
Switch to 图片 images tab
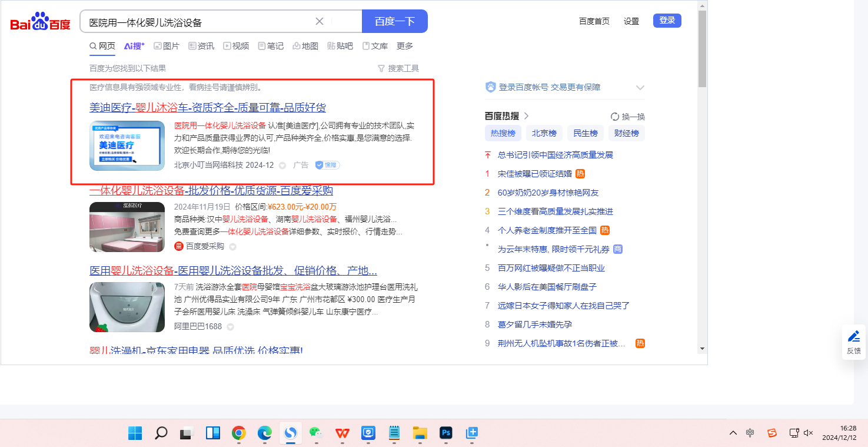(x=167, y=46)
